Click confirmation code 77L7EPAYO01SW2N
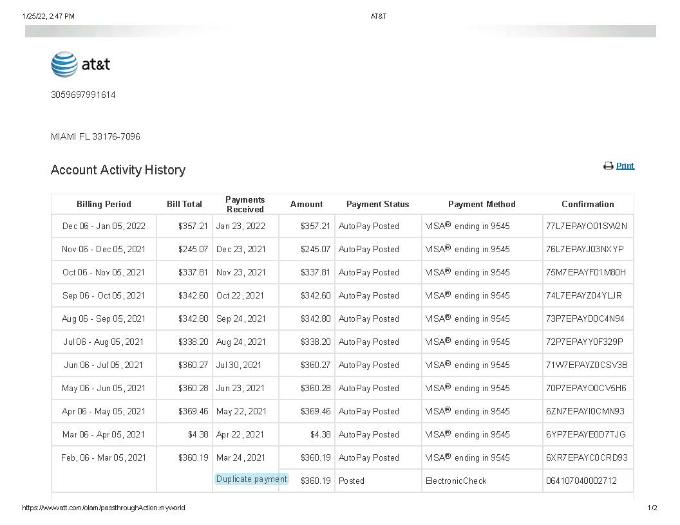 [x=586, y=226]
